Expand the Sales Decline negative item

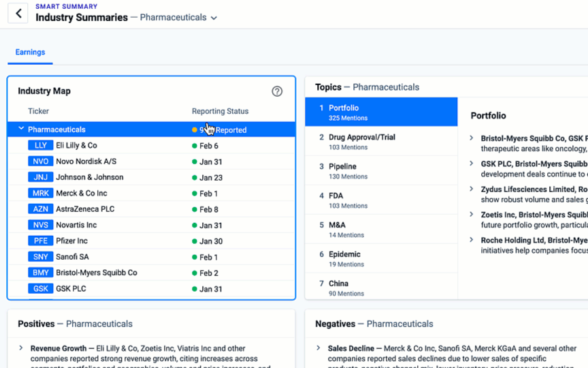(318, 348)
